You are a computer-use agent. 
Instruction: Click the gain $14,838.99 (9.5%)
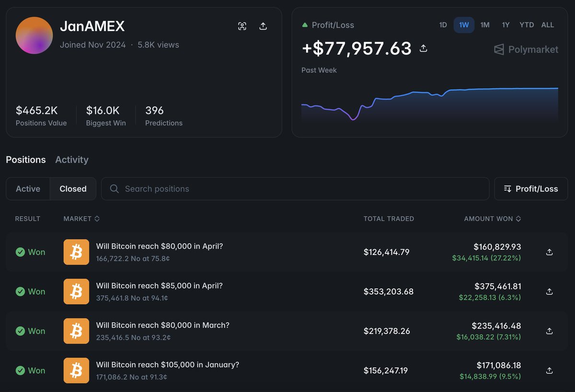pyautogui.click(x=490, y=377)
